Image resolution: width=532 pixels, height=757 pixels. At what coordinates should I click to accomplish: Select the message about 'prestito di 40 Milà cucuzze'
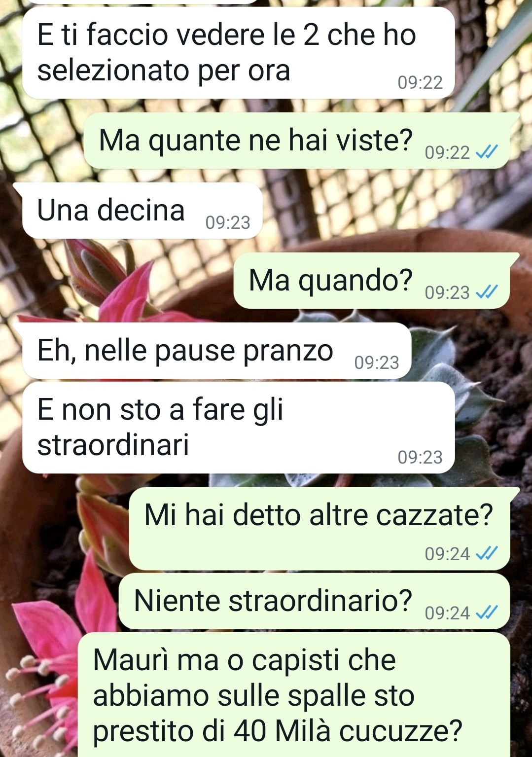294,694
